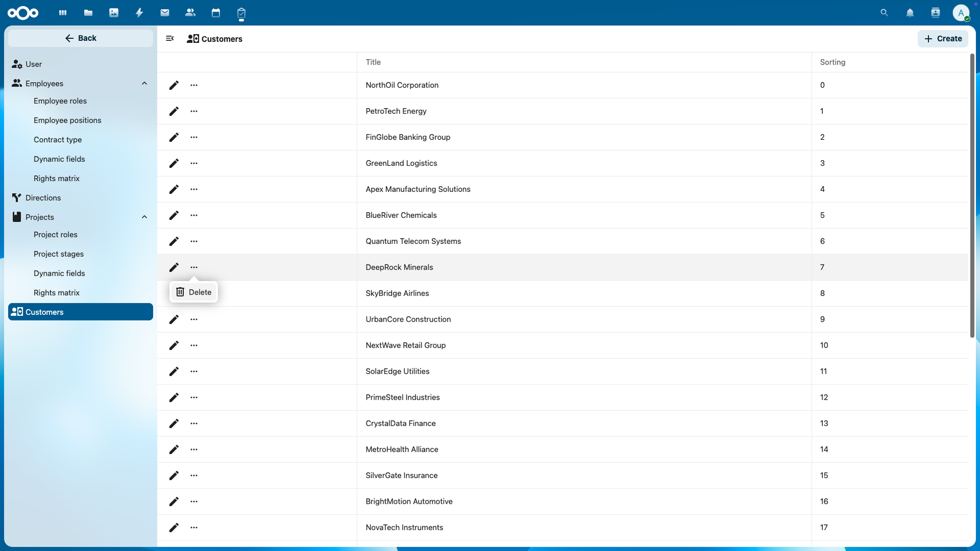Click the notifications bell icon

coord(910,13)
